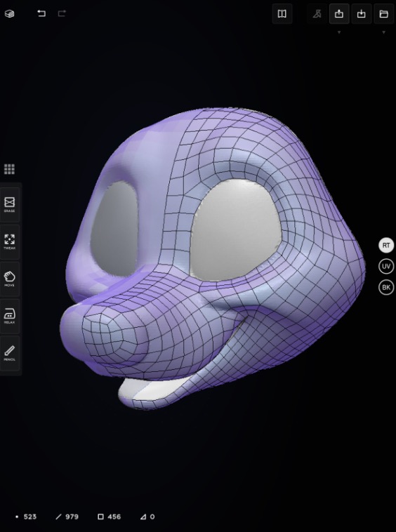
Task: Select the Erase tool
Action: (x=10, y=205)
